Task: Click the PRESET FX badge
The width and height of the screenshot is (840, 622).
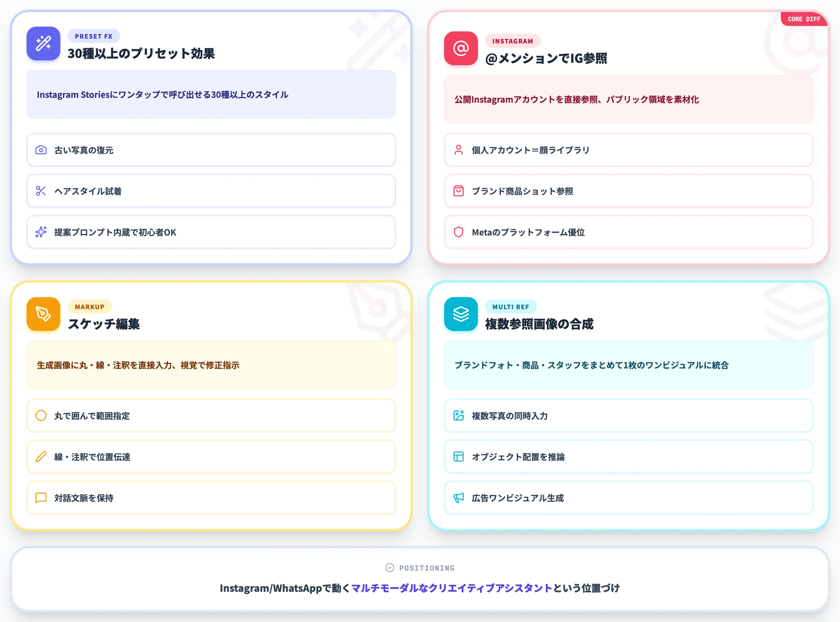Action: click(x=94, y=37)
